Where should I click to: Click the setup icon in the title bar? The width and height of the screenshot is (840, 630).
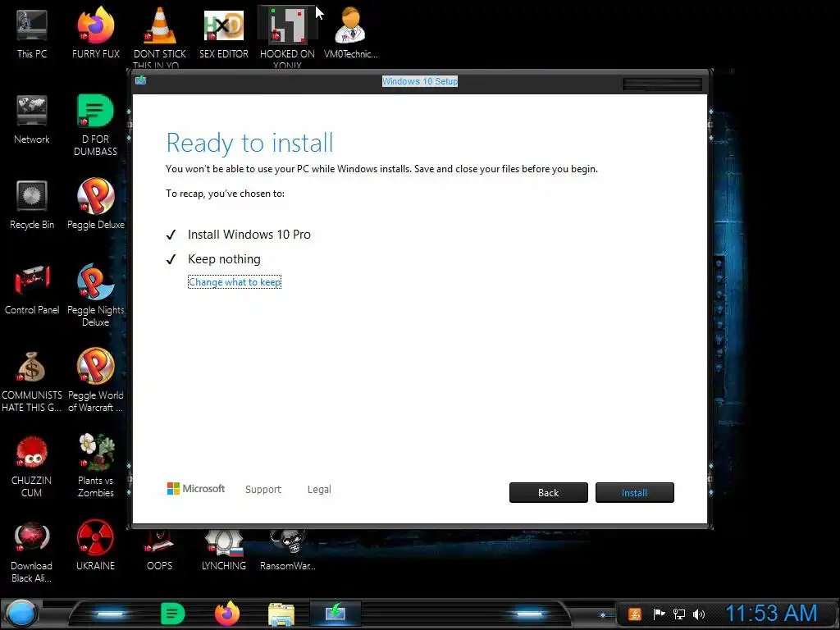[x=141, y=80]
